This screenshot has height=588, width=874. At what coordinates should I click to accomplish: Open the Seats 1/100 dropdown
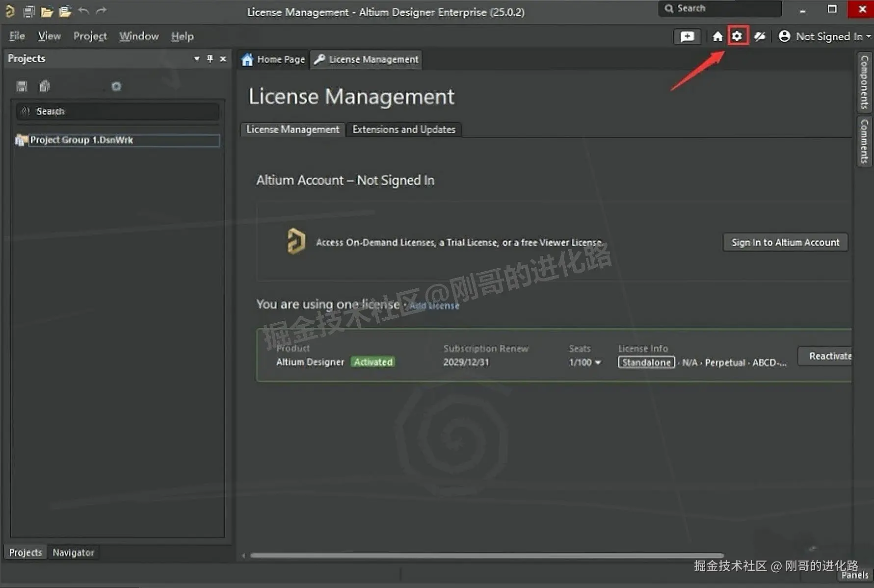(598, 363)
